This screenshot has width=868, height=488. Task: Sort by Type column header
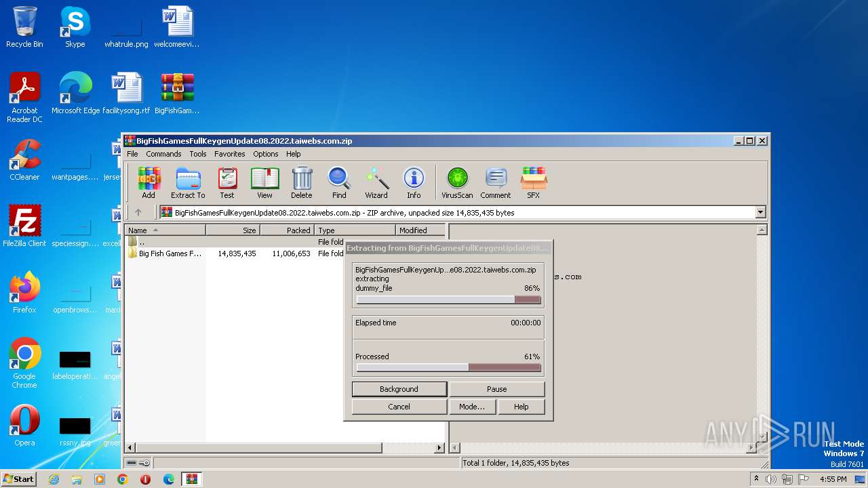pos(355,230)
